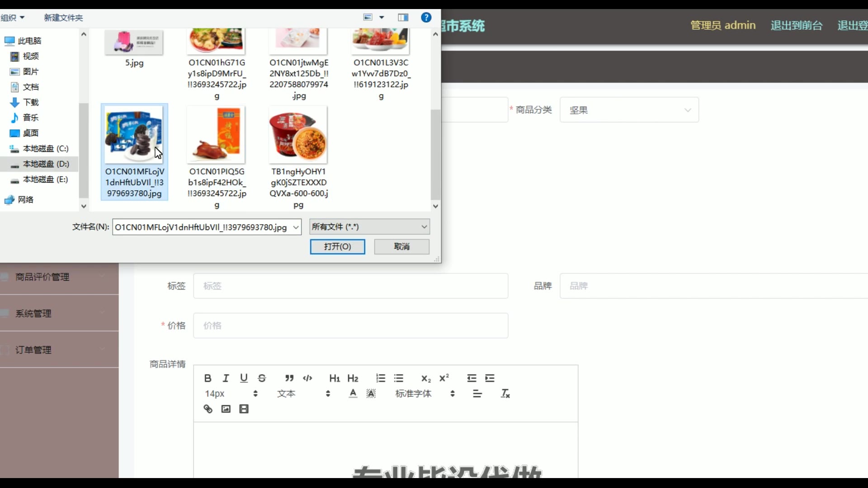Toggle strikethrough formatting in the editor
The height and width of the screenshot is (488, 868).
click(x=262, y=378)
